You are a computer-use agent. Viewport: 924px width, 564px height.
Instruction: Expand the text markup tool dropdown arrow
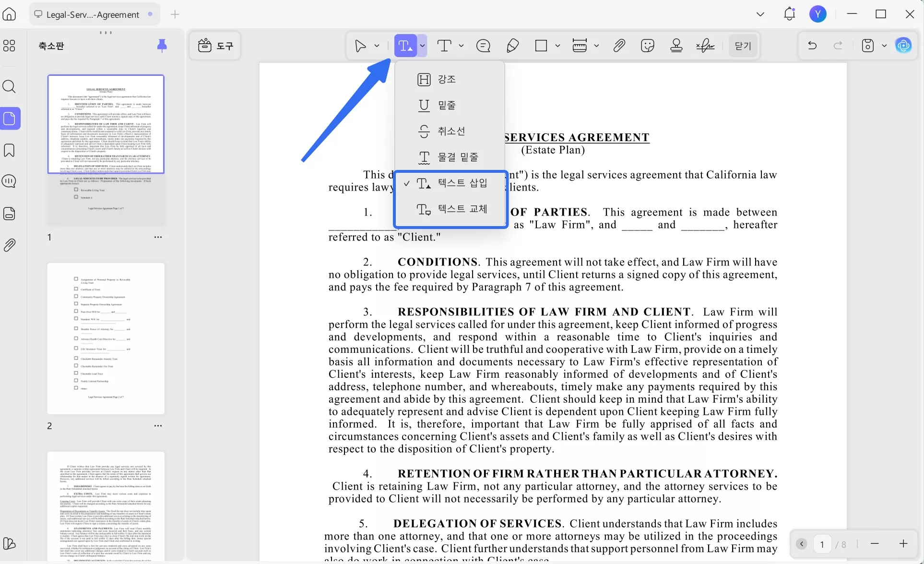coord(422,46)
